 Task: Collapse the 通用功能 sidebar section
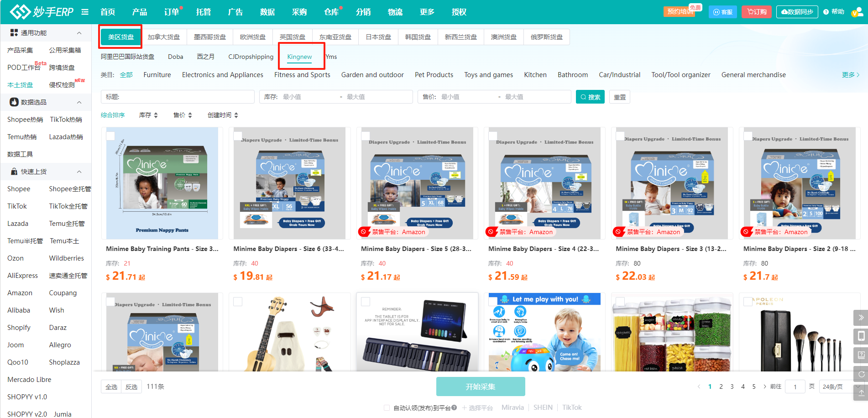pos(79,33)
